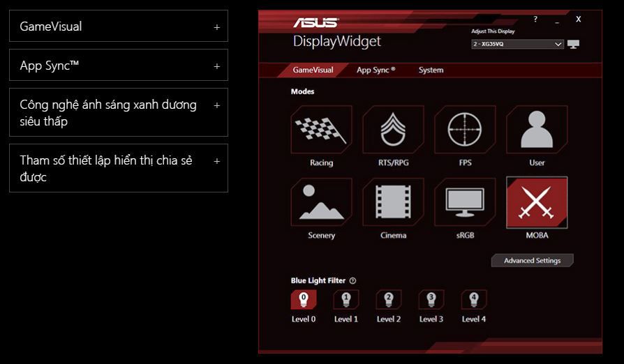This screenshot has width=624, height=364.
Task: Choose the RTS/RPG mode icon
Action: (393, 130)
